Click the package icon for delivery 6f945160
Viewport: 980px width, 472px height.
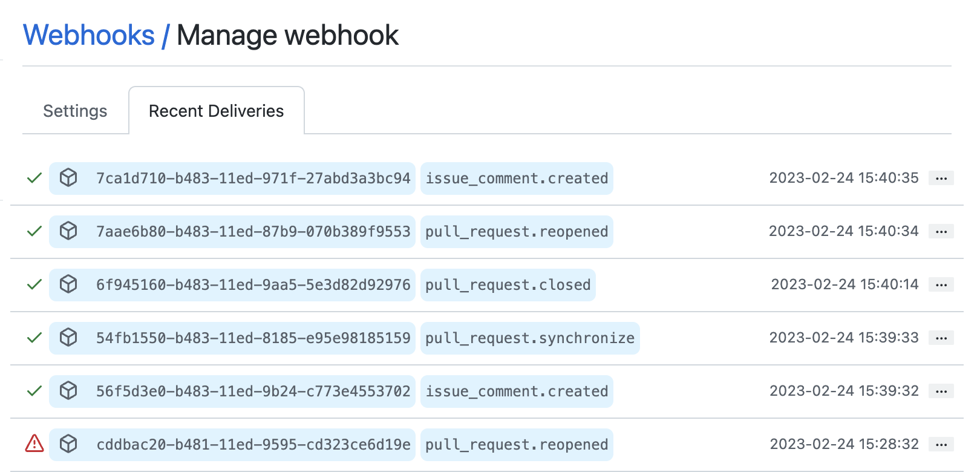pos(69,284)
